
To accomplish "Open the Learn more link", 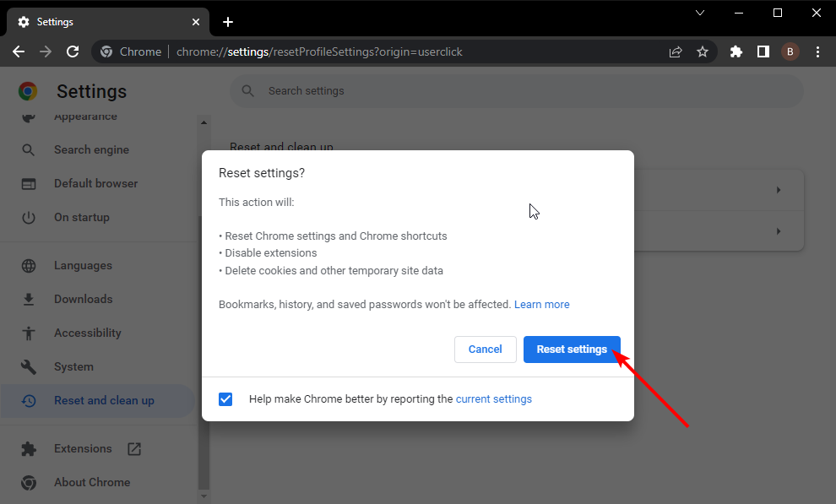I will (x=541, y=304).
